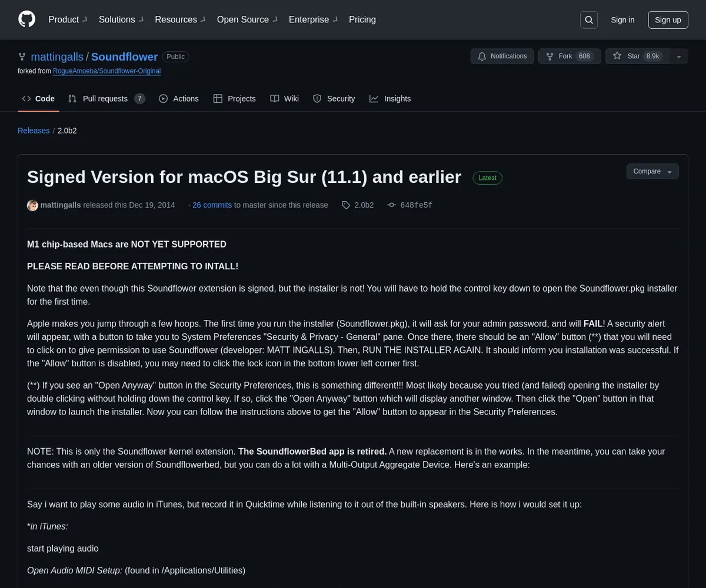Image resolution: width=706 pixels, height=588 pixels.
Task: Switch to the Pull requests tab
Action: 106,99
